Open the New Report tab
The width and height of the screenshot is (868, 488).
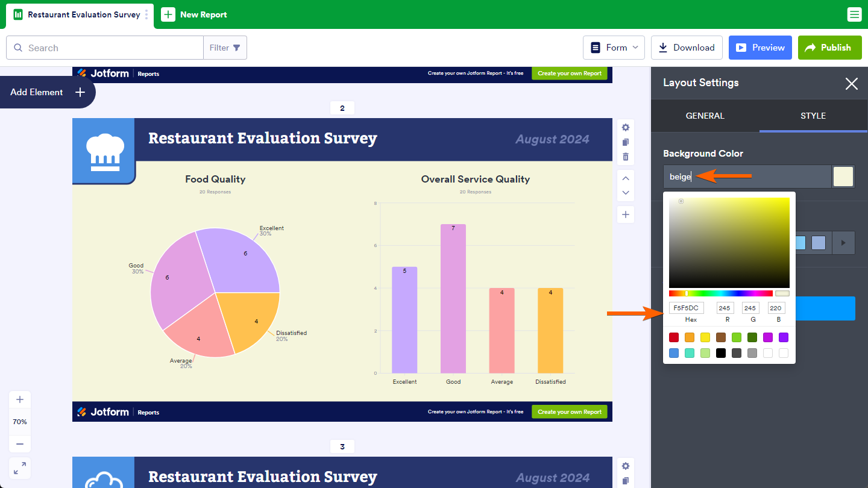[194, 14]
